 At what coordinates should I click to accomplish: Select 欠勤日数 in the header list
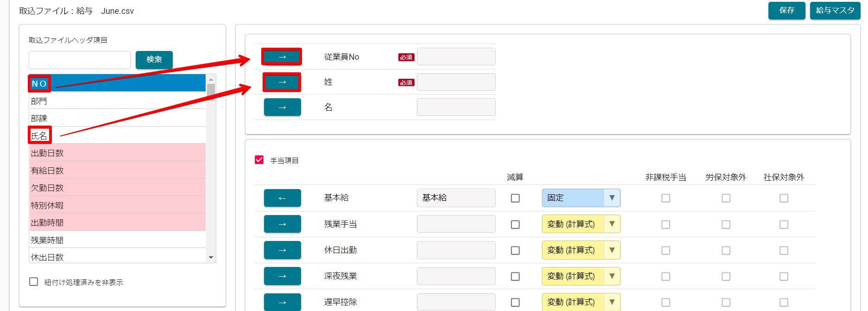tap(117, 187)
